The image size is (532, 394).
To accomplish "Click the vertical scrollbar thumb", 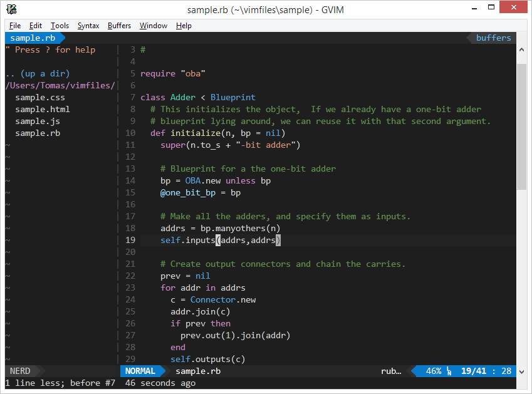I will (521, 127).
